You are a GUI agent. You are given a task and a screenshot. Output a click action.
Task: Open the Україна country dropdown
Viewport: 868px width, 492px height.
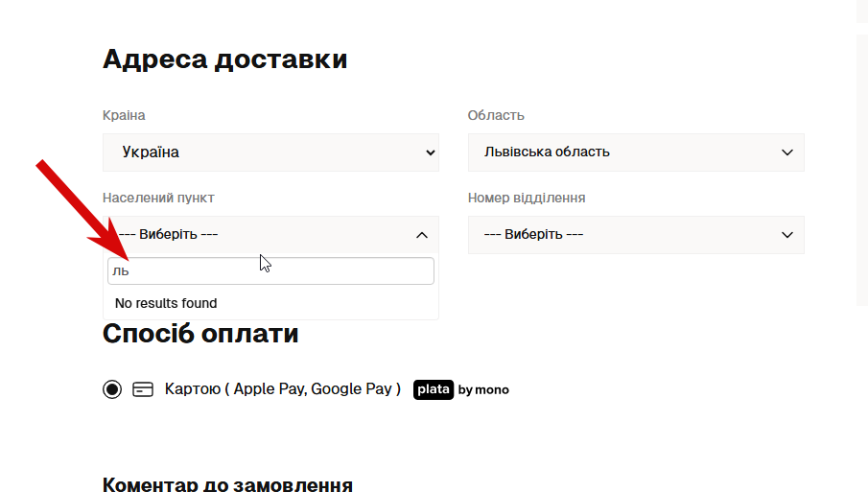[x=270, y=152]
